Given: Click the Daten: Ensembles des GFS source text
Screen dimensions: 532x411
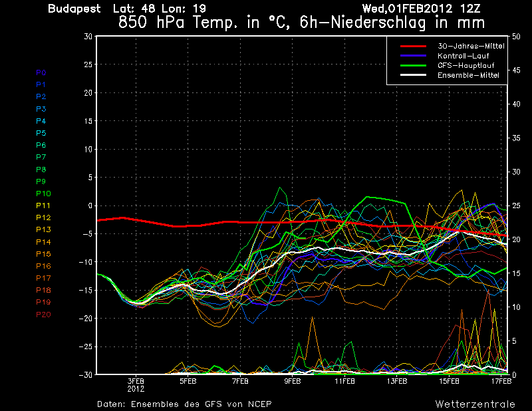Looking at the screenshot, I should click(184, 404).
